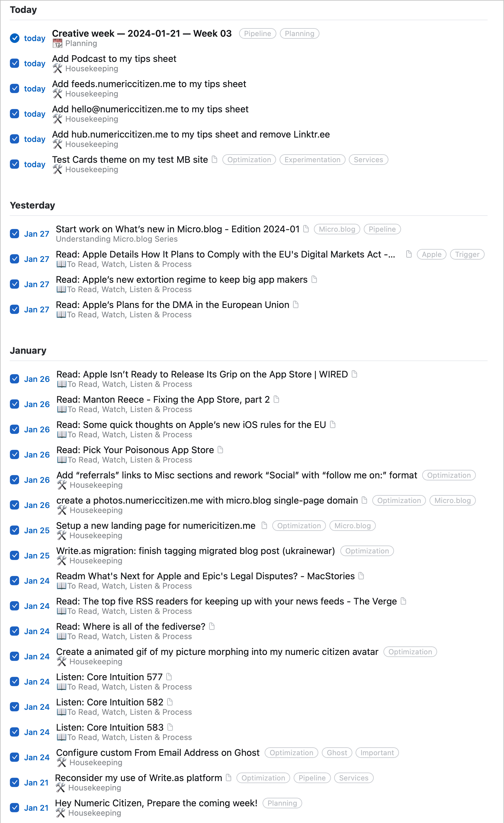Select the Ghost tag

[x=337, y=753]
